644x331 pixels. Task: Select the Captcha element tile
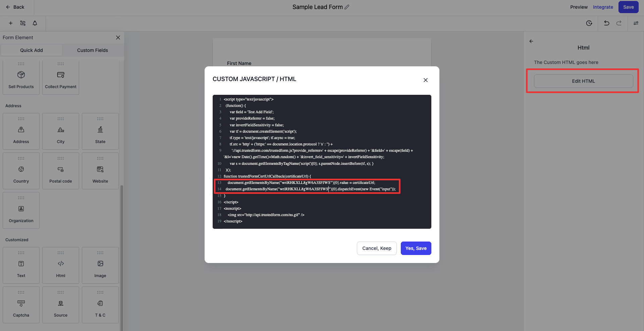tap(21, 305)
